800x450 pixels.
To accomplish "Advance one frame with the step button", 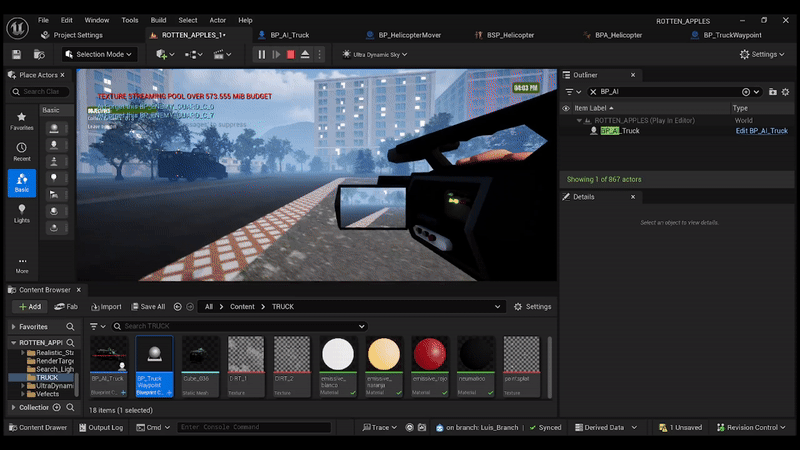I will pos(276,54).
